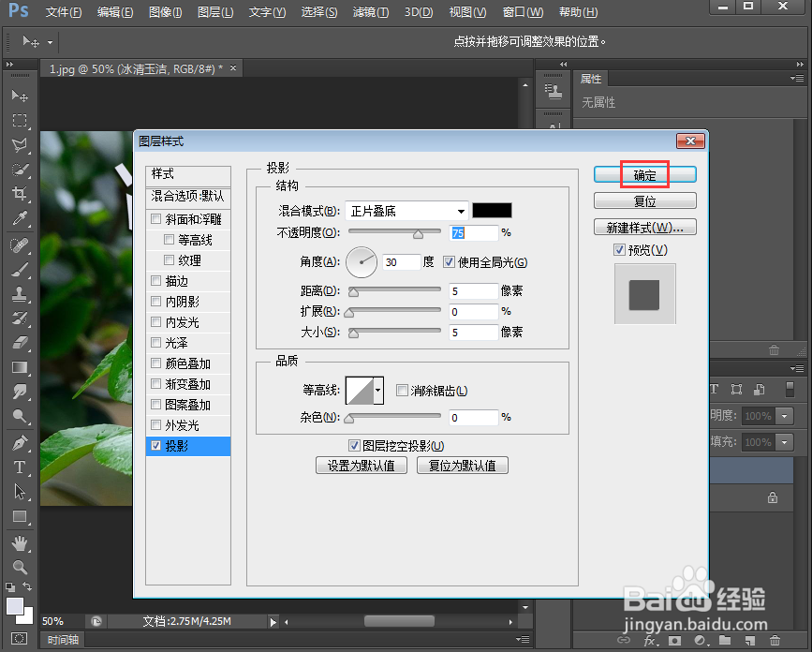812x652 pixels.
Task: Toggle 使用全局光 checkbox
Action: (449, 262)
